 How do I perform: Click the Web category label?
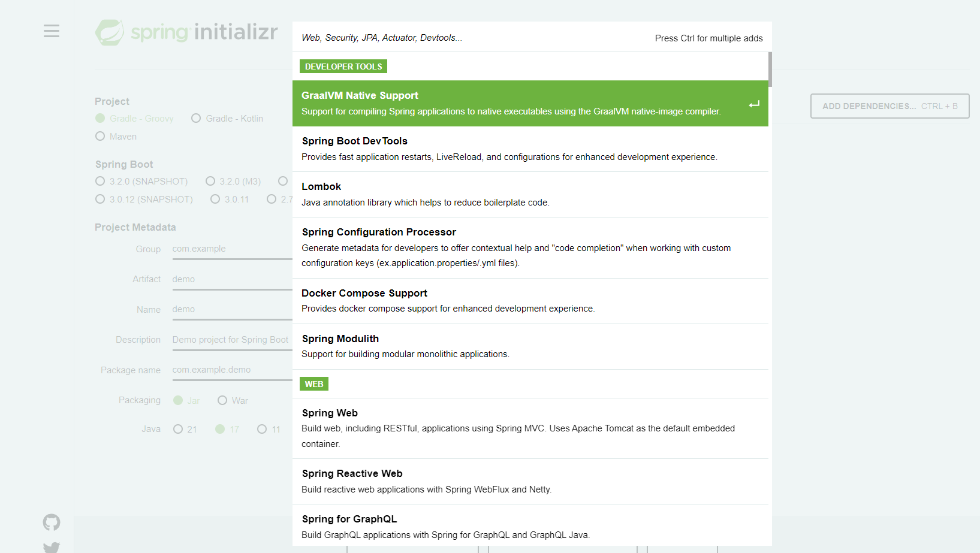(314, 384)
